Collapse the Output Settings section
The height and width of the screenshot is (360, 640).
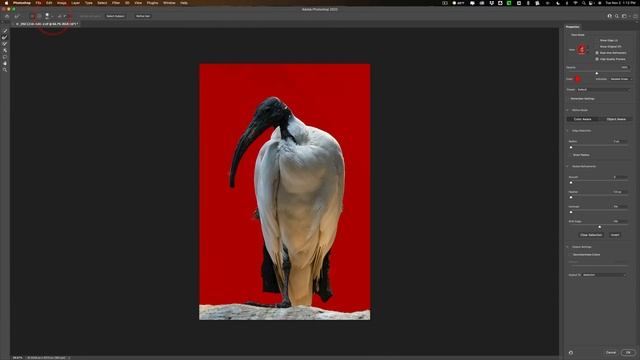[567, 247]
